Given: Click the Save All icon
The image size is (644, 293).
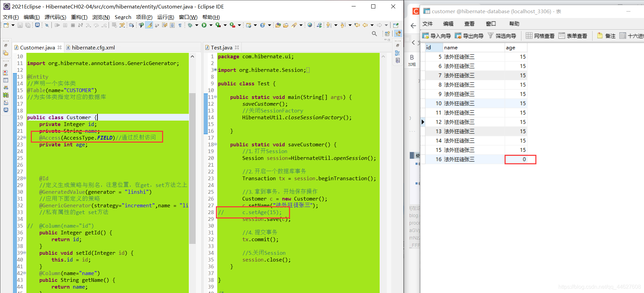Looking at the screenshot, I should coord(28,25).
